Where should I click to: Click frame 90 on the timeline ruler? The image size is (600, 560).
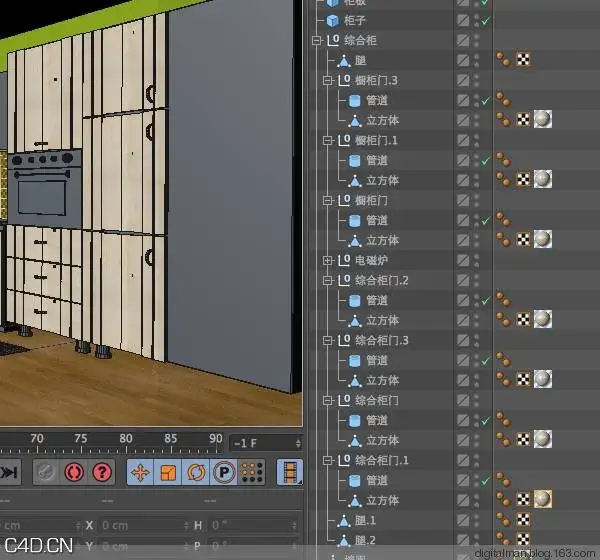pyautogui.click(x=215, y=439)
